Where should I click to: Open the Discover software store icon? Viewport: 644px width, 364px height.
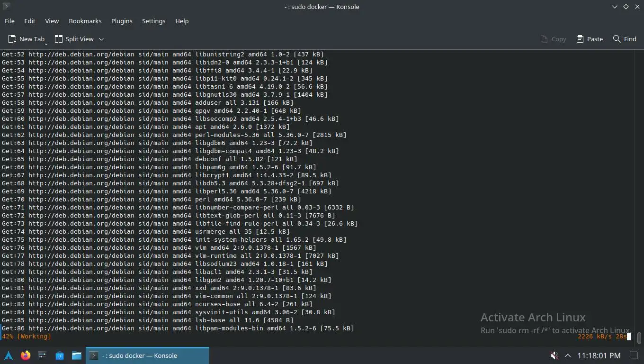pos(60,355)
